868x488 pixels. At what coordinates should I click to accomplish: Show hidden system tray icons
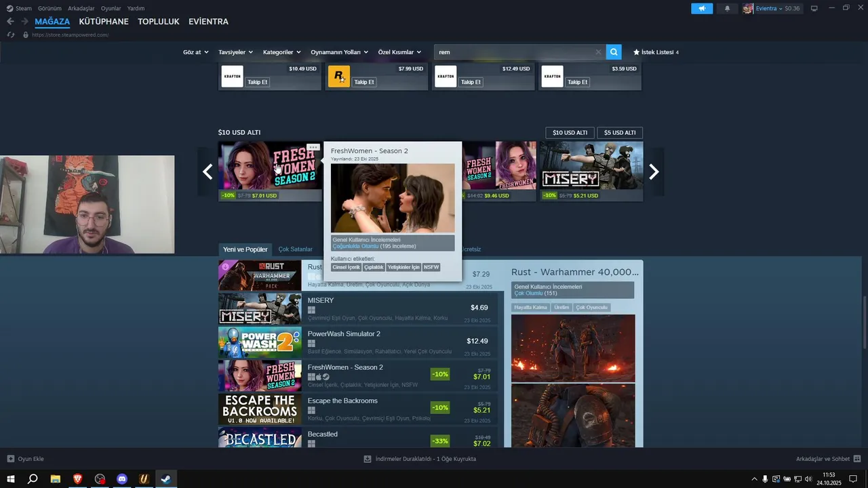coord(754,479)
